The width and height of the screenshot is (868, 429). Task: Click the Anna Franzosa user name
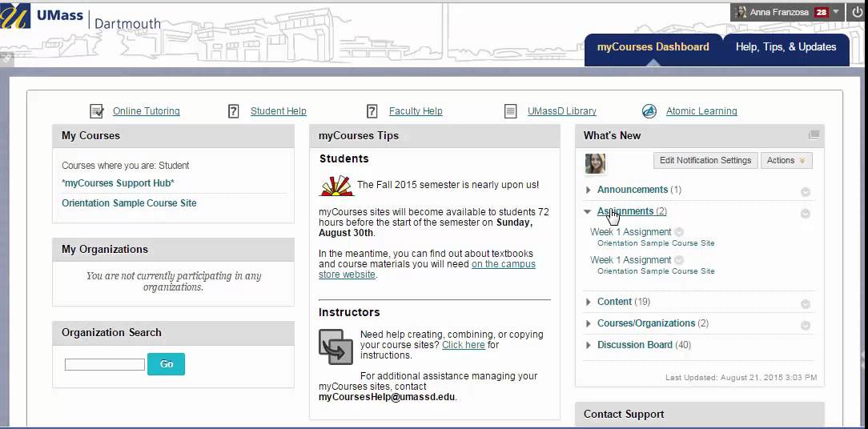(x=779, y=12)
